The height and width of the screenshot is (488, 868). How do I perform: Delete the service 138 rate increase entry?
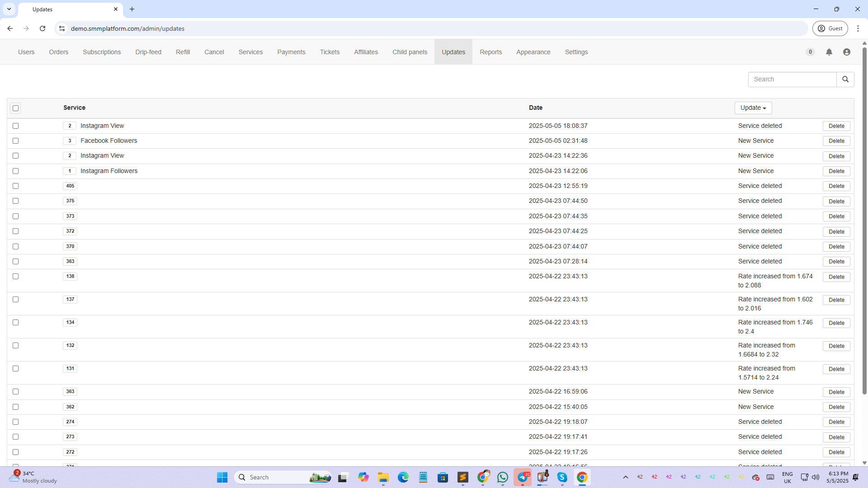click(x=836, y=277)
